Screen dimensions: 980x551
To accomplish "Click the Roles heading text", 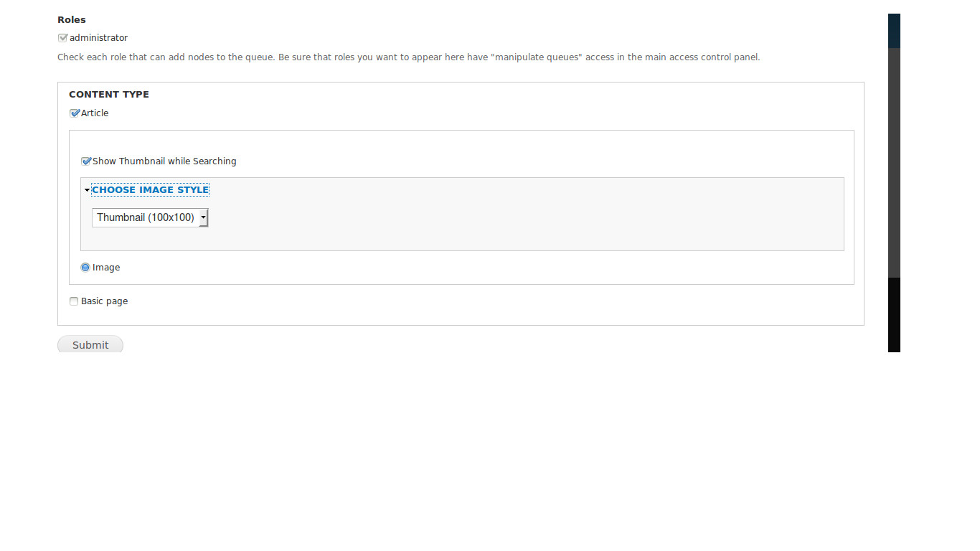I will 72,20.
